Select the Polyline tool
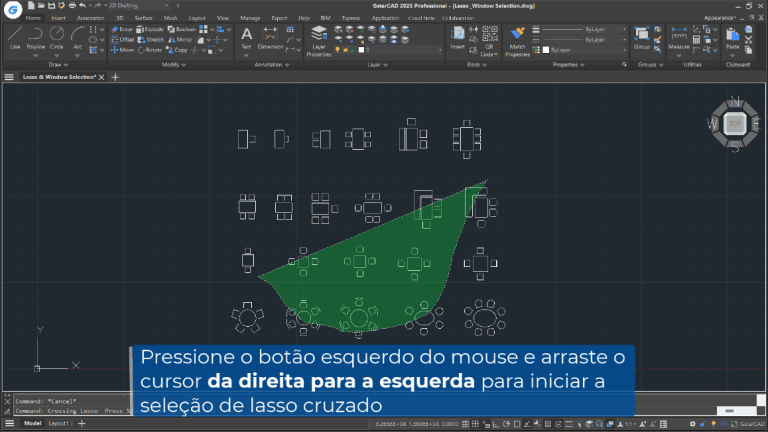768x432 pixels. 35,38
